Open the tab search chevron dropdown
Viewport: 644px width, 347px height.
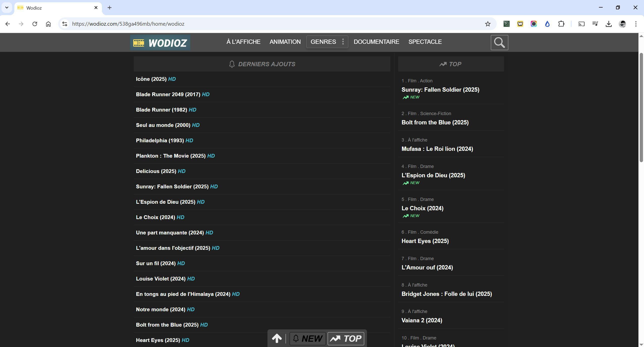(x=7, y=8)
